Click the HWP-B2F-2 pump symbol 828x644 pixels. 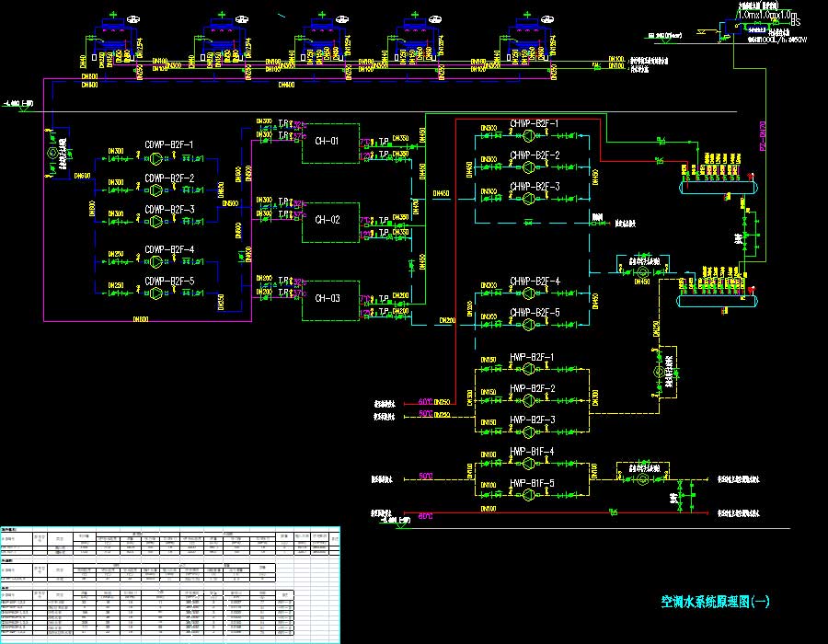[x=529, y=400]
